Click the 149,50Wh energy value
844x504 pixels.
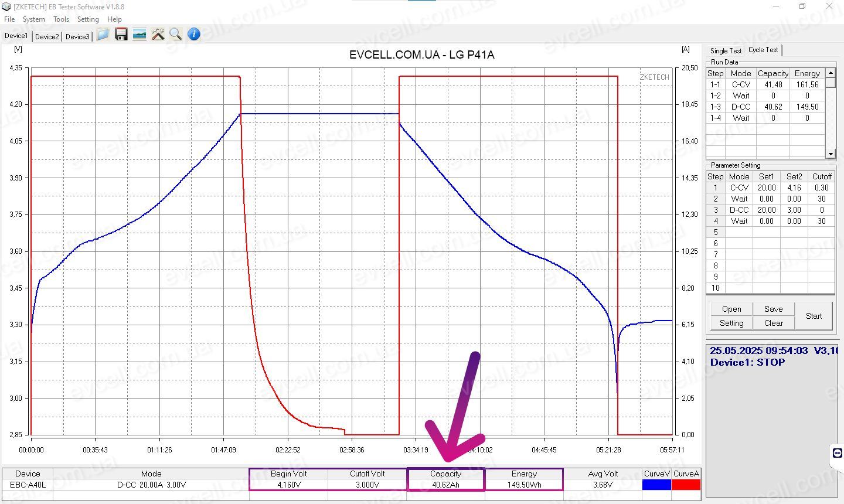pyautogui.click(x=524, y=485)
